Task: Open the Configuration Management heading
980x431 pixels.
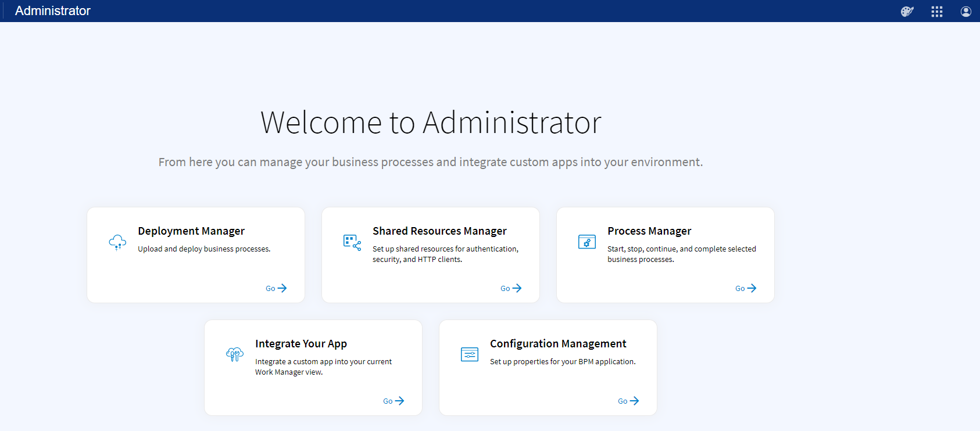Action: pyautogui.click(x=558, y=344)
